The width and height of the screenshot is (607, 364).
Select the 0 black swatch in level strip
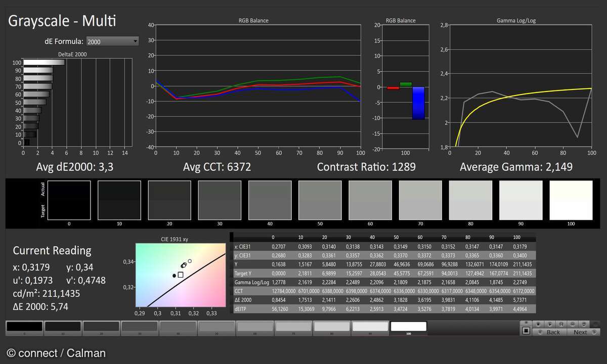coord(24,327)
